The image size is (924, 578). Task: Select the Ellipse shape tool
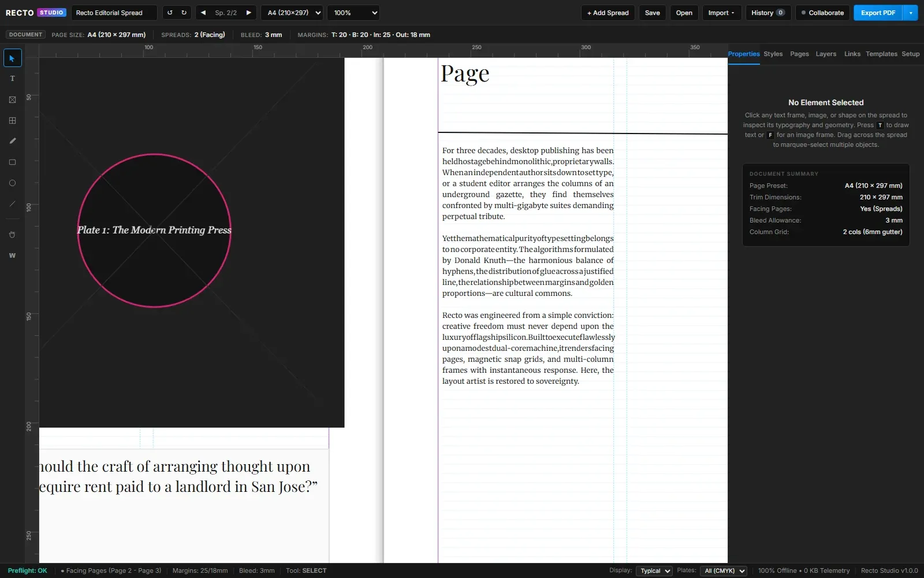click(12, 183)
